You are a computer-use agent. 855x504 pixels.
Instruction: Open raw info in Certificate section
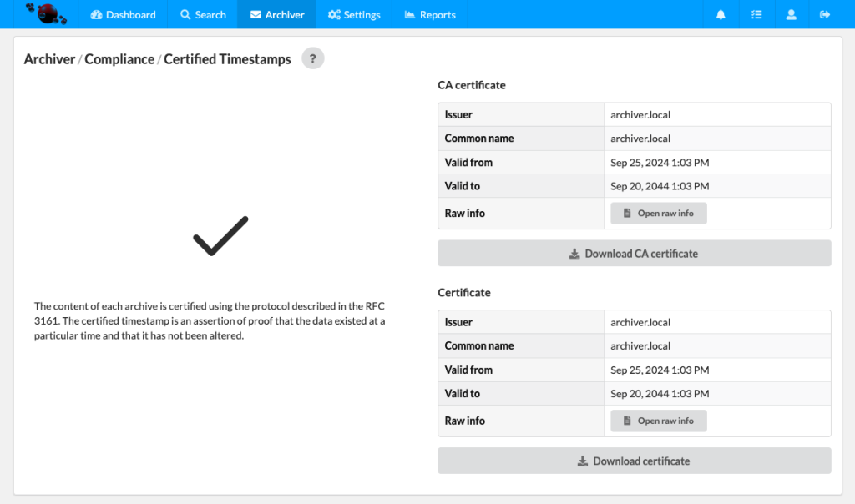coord(658,421)
